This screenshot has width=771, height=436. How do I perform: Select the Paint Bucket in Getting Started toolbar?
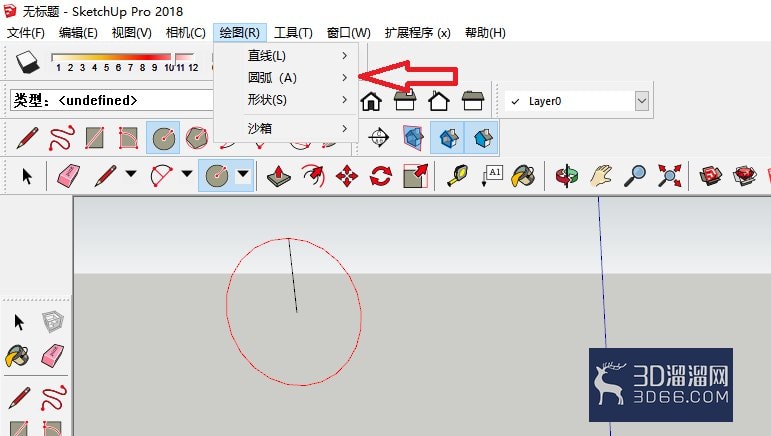click(x=524, y=175)
